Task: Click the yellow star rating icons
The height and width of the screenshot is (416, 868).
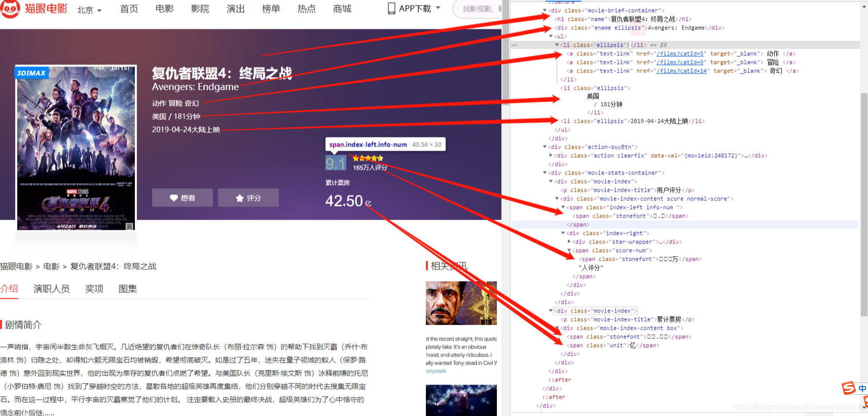Action: 368,158
